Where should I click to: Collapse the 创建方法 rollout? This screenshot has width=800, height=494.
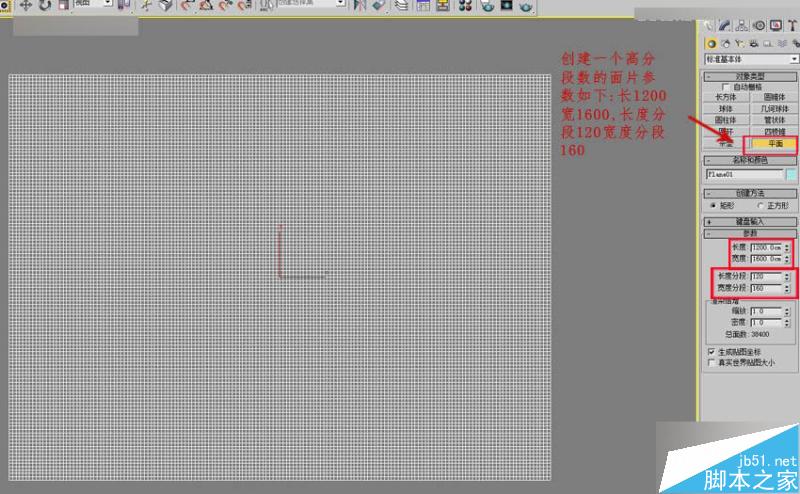tap(750, 193)
